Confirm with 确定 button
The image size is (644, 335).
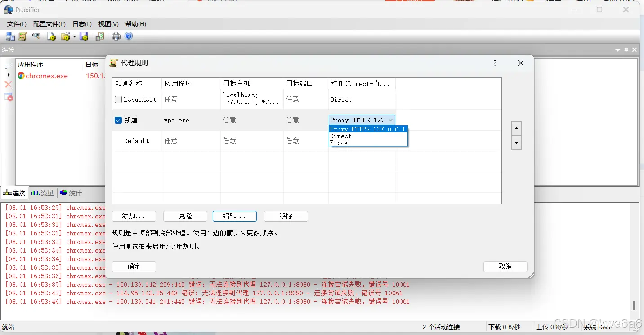tap(134, 267)
